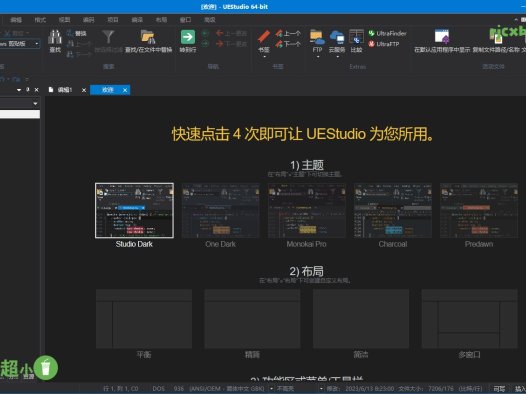
Task: Open the 格式 ribbon tab
Action: click(40, 20)
